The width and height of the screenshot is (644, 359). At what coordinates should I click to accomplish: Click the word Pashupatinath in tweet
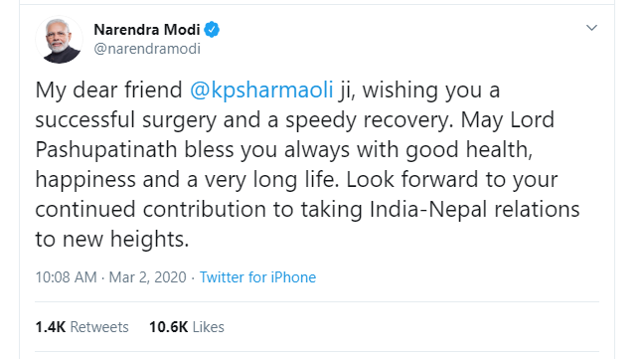point(106,150)
